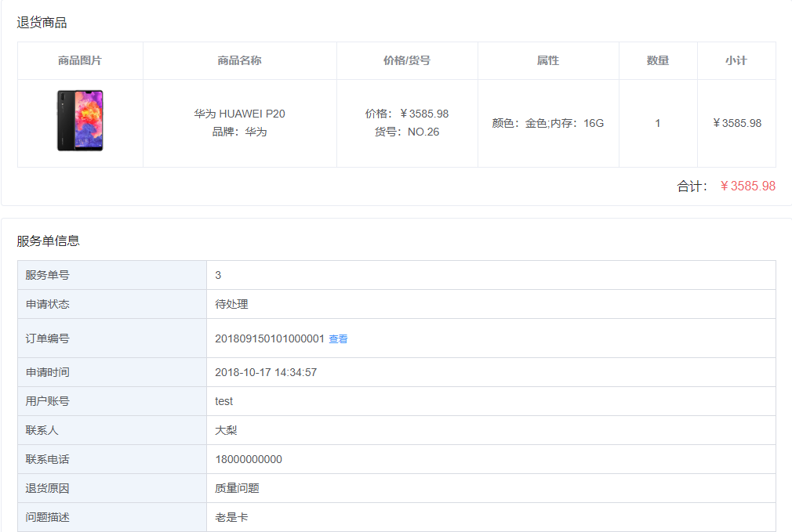Click the 查看 link beside order number
Viewport: 792px width, 532px height.
(x=338, y=338)
